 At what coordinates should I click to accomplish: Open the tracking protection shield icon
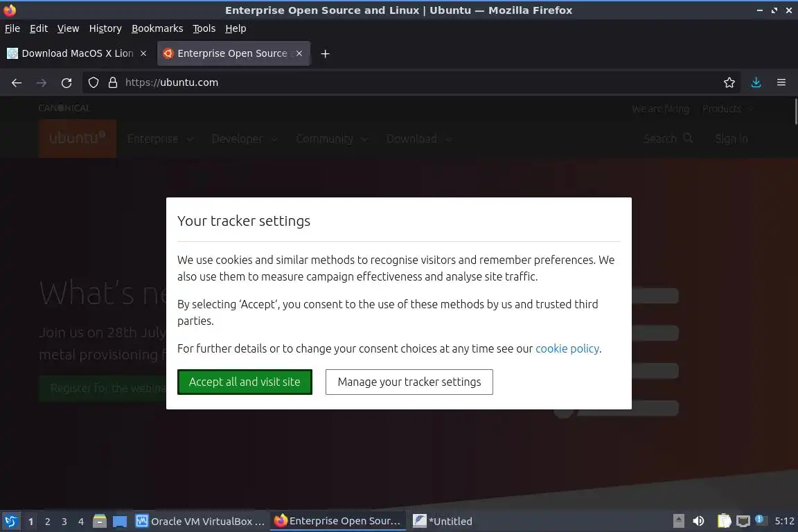pyautogui.click(x=93, y=82)
